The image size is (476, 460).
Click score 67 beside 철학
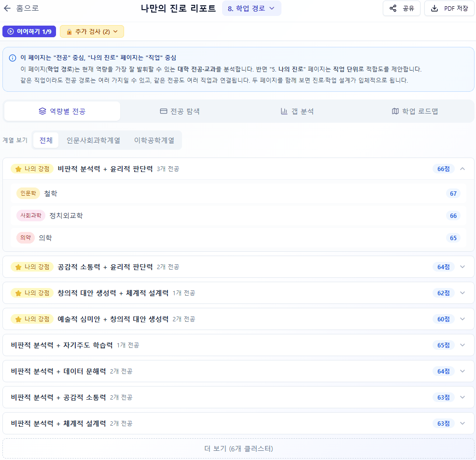click(x=453, y=194)
